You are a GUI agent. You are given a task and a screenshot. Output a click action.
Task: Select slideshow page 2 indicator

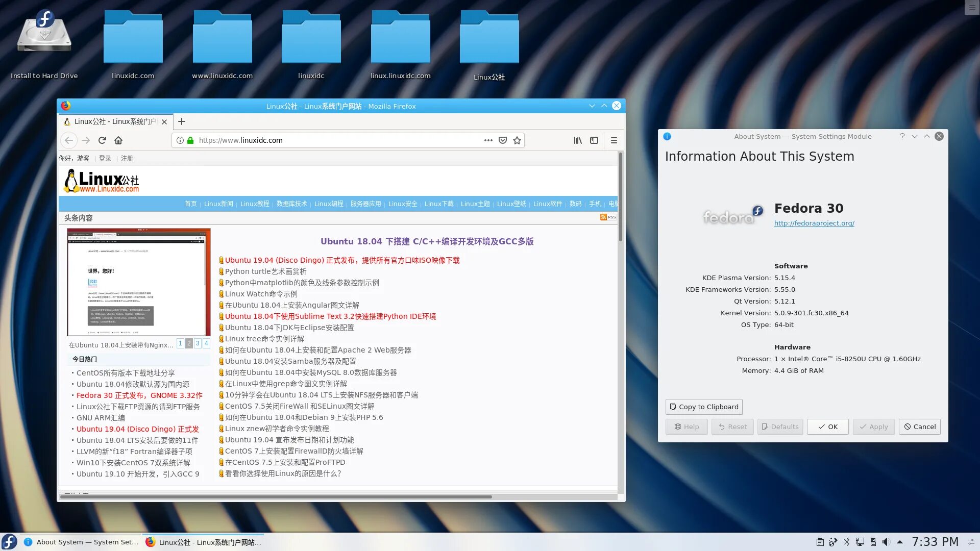coord(189,343)
